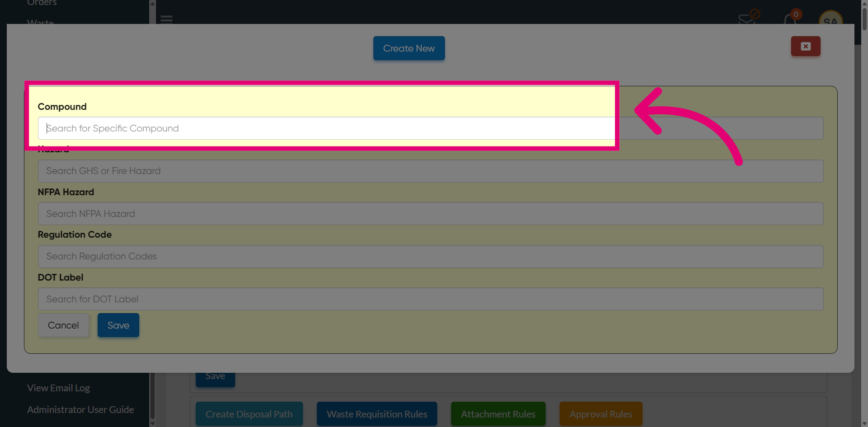Click the Regulation Code label
Screen dimensions: 868x427
point(75,235)
